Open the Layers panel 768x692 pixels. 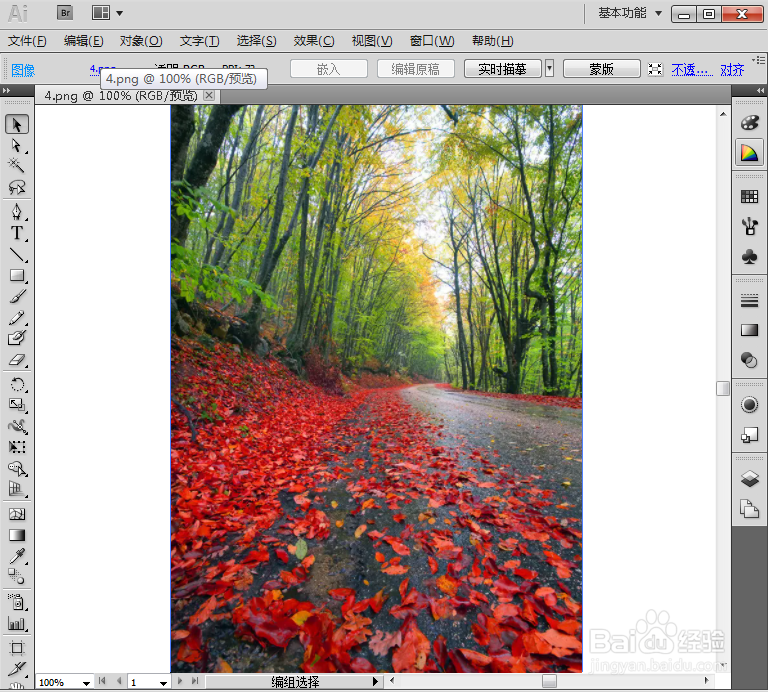[749, 479]
